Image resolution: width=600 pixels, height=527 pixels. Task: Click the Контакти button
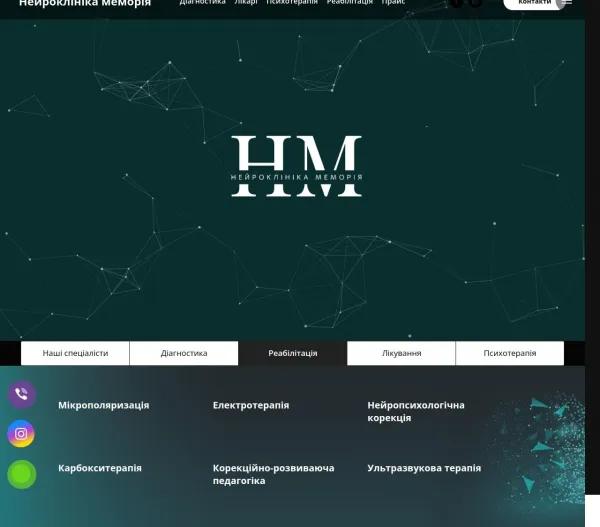tap(535, 3)
